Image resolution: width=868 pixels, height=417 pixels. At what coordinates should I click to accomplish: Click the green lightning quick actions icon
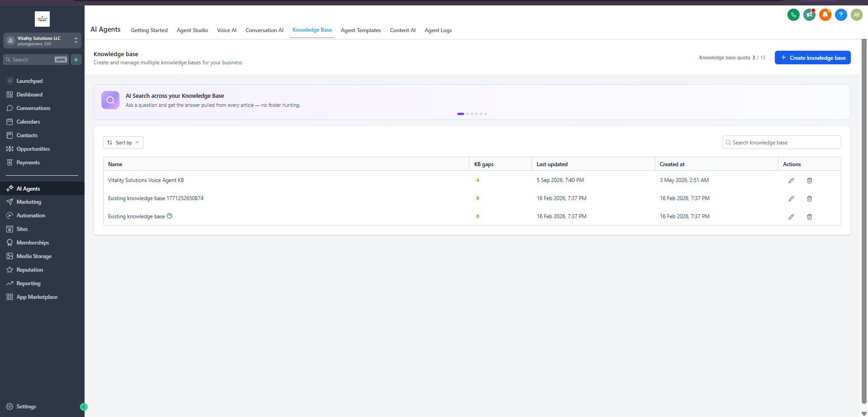76,60
